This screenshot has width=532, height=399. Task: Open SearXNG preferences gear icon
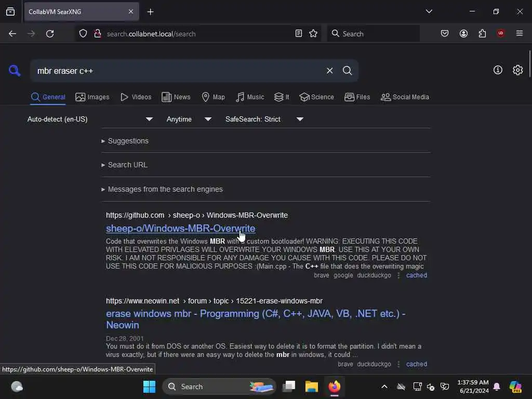coord(517,70)
